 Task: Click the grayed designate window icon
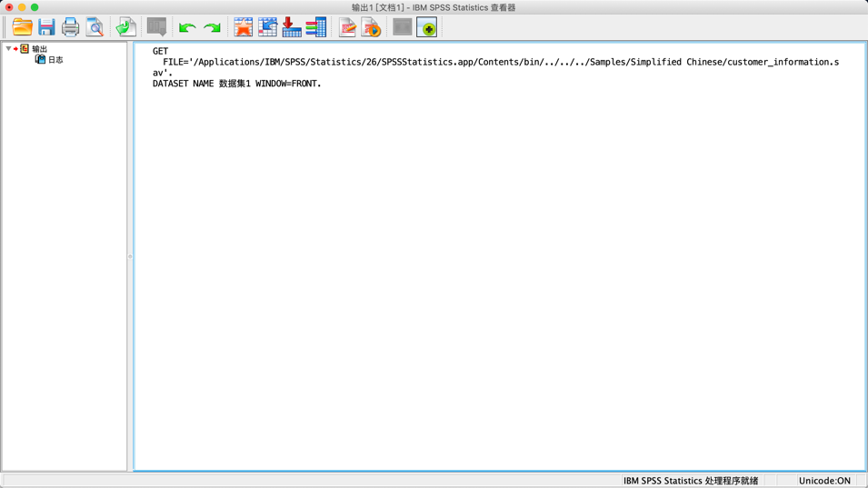(x=403, y=27)
